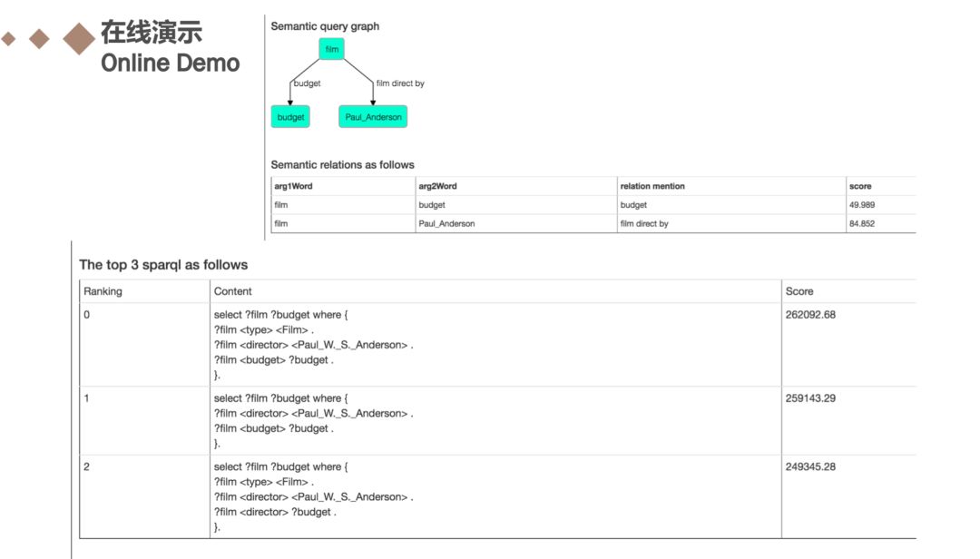
Task: Select the budget node in the graph
Action: pyautogui.click(x=290, y=117)
